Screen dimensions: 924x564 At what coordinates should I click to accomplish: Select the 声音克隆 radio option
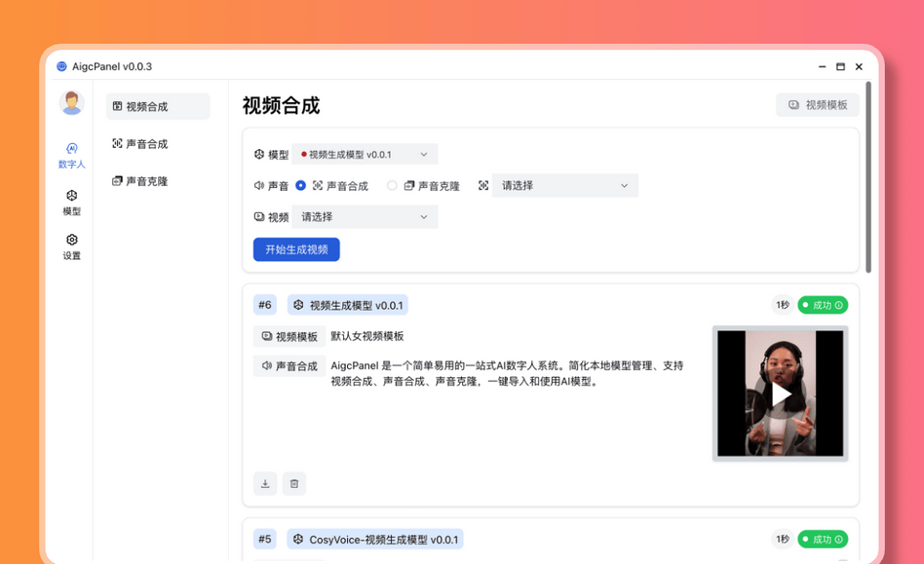(x=392, y=185)
